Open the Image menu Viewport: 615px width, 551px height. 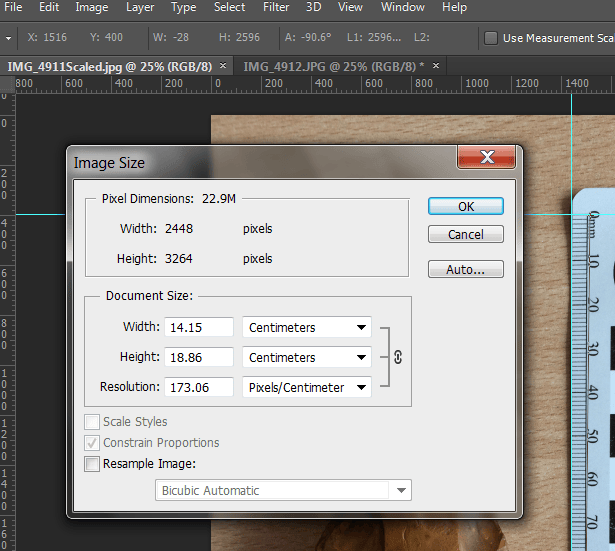pyautogui.click(x=92, y=7)
